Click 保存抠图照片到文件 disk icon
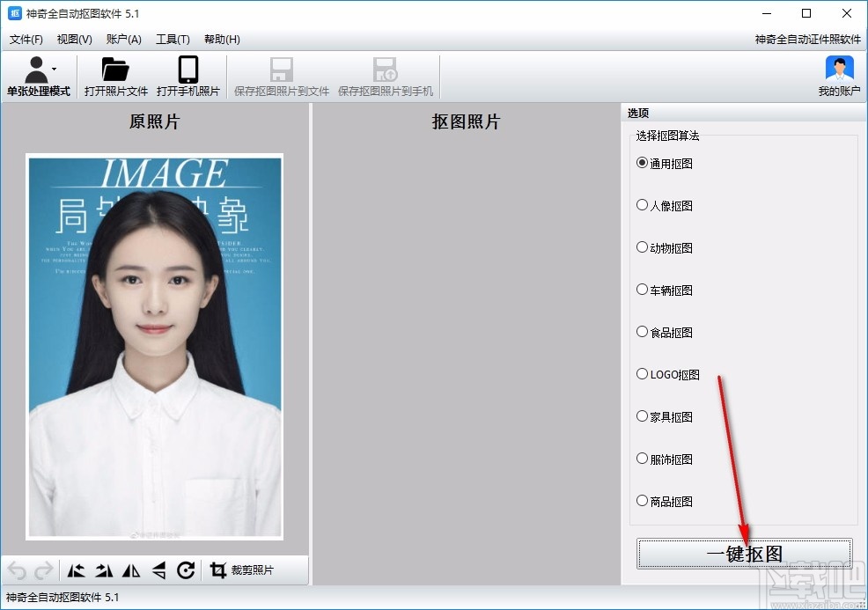Image resolution: width=868 pixels, height=610 pixels. pyautogui.click(x=281, y=70)
